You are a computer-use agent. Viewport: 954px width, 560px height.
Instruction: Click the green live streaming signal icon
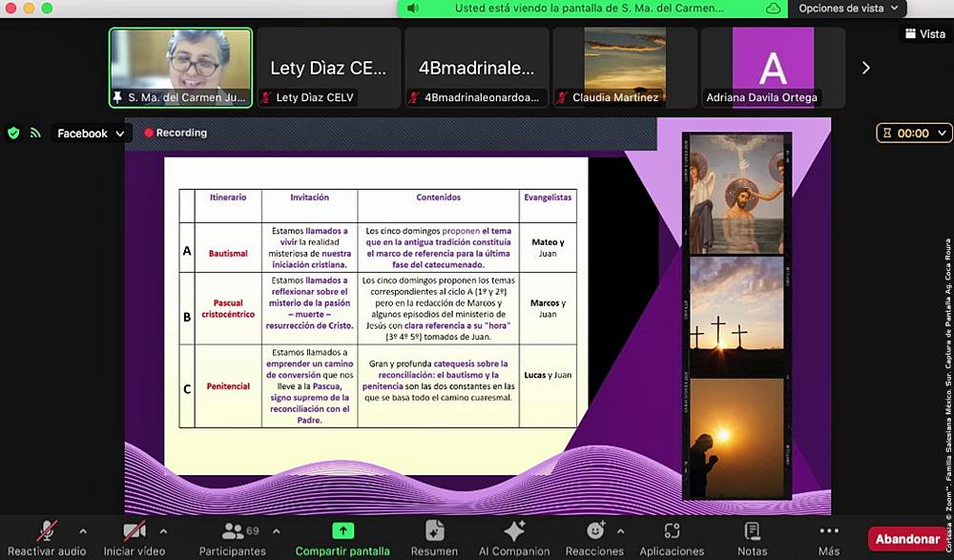(35, 133)
